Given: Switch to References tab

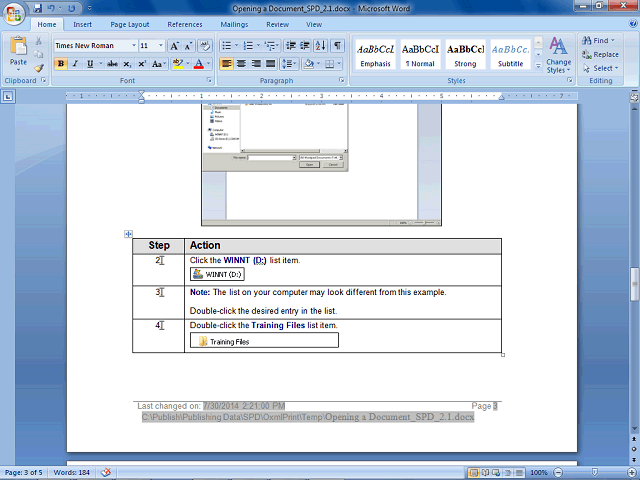Looking at the screenshot, I should [x=184, y=24].
